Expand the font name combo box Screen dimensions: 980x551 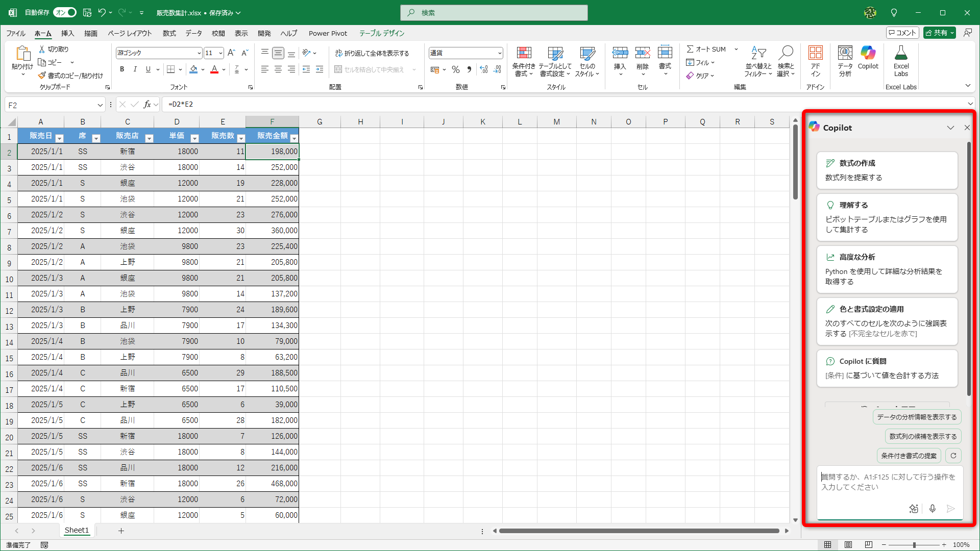[x=199, y=53]
